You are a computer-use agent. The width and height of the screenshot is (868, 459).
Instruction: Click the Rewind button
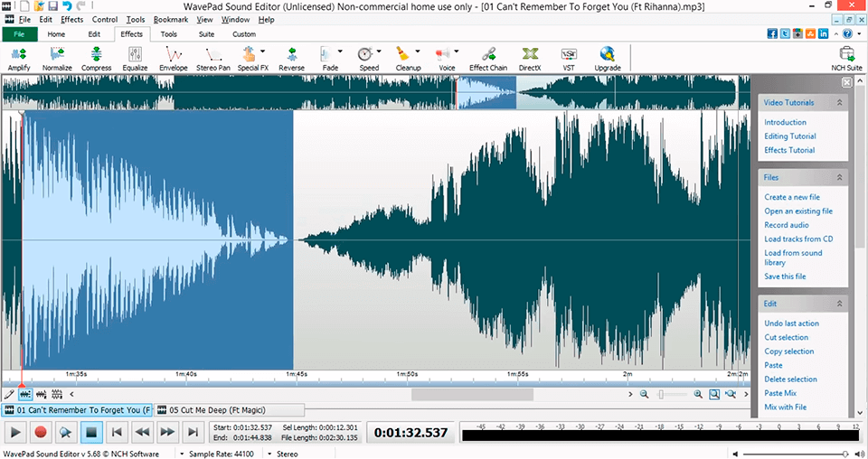pyautogui.click(x=142, y=433)
